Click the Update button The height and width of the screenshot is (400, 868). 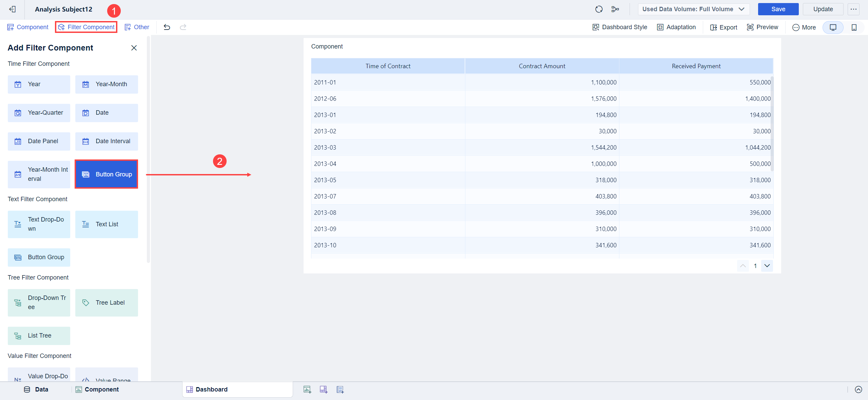pos(823,9)
